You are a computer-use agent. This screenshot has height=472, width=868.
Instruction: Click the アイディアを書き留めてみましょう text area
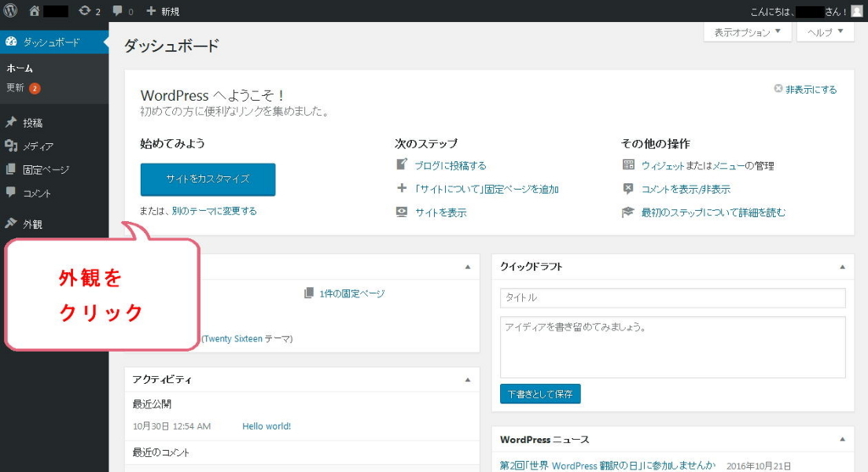click(672, 347)
